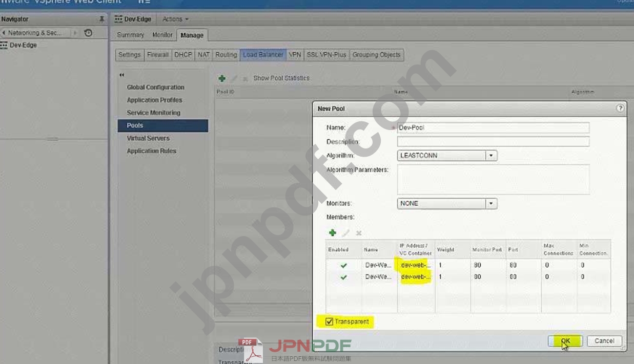Go back to Networking & Security
Screen dimensions: 634x364
34,33
